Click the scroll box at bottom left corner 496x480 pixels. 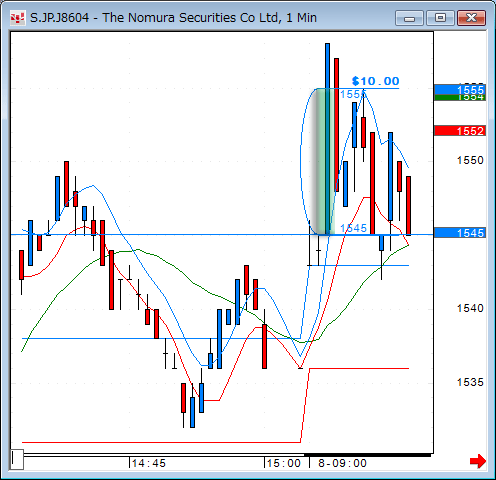17,459
